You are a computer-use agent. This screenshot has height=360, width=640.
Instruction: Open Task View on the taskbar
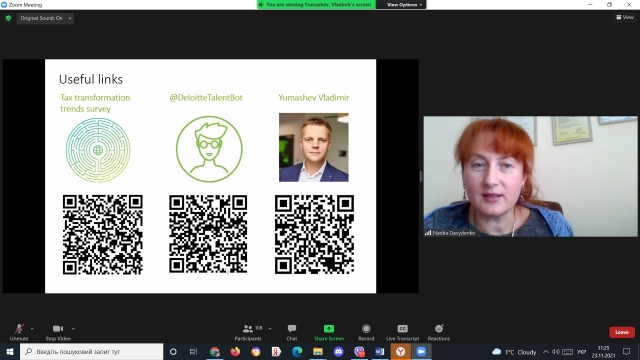click(193, 351)
